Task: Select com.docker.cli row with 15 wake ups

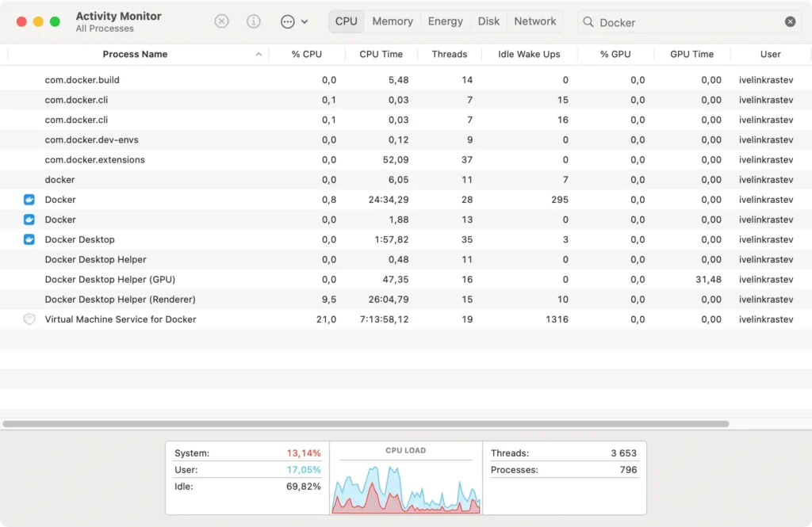Action: click(x=406, y=100)
